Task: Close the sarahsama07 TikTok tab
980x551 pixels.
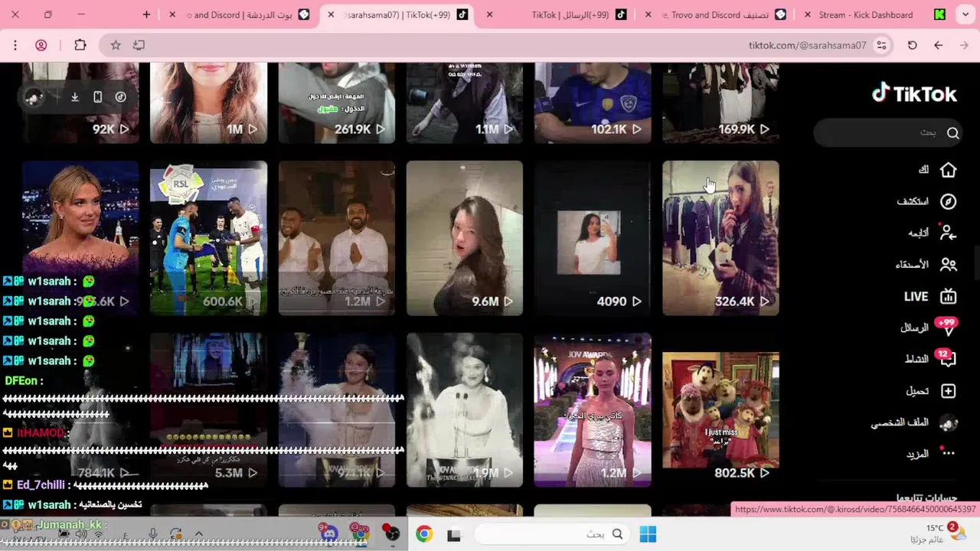Action: (x=331, y=15)
